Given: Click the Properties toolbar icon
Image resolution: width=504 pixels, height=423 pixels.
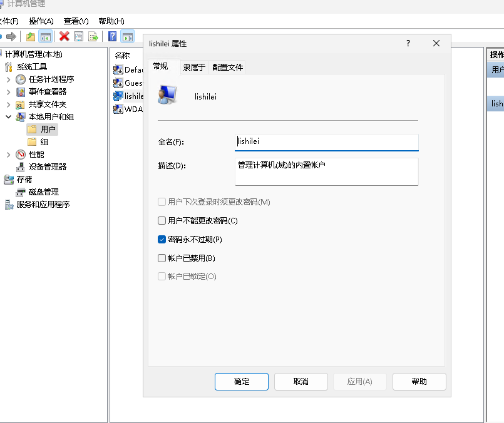Looking at the screenshot, I should click(x=78, y=36).
